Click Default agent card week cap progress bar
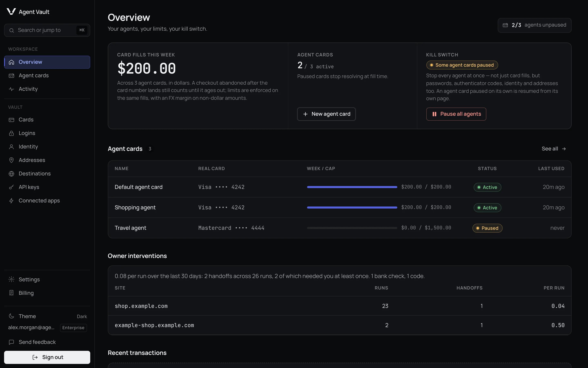 click(x=352, y=187)
